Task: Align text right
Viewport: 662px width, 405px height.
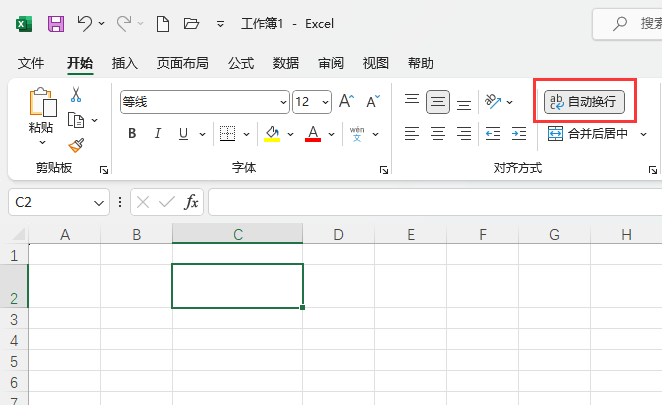Action: click(x=464, y=133)
